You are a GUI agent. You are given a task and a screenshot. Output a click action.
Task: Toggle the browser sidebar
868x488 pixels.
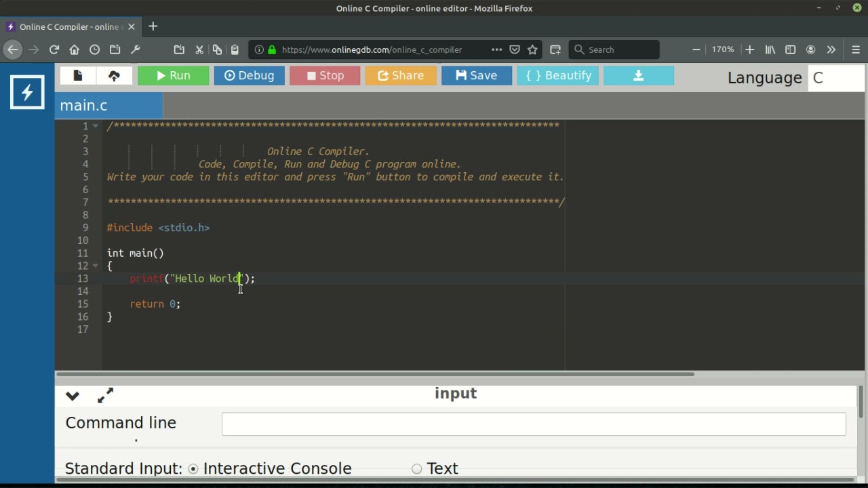(x=791, y=49)
